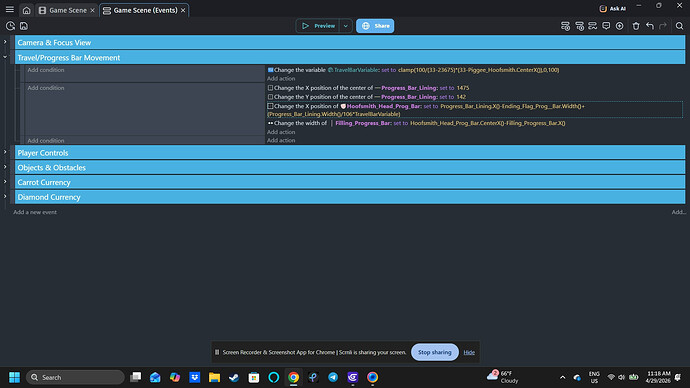Image resolution: width=690 pixels, height=388 pixels.
Task: Toggle Progress_Bar_Lining X center action checkbox
Action: pyautogui.click(x=270, y=88)
